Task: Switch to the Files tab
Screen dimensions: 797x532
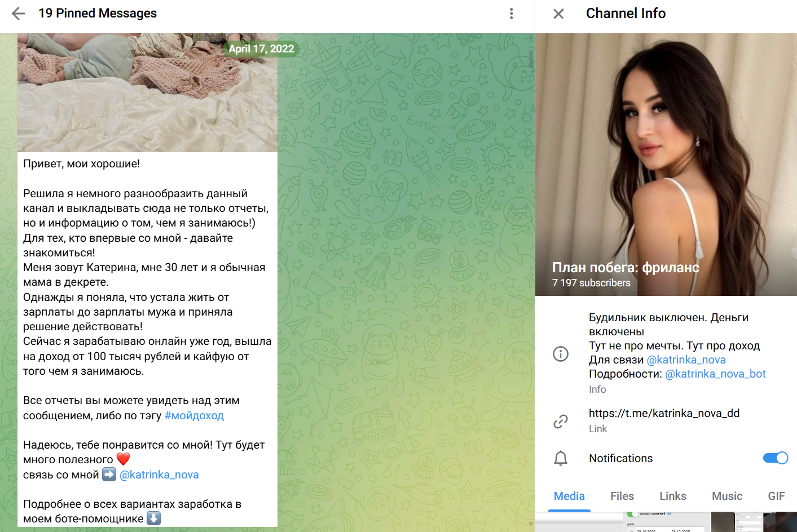Action: 622,496
